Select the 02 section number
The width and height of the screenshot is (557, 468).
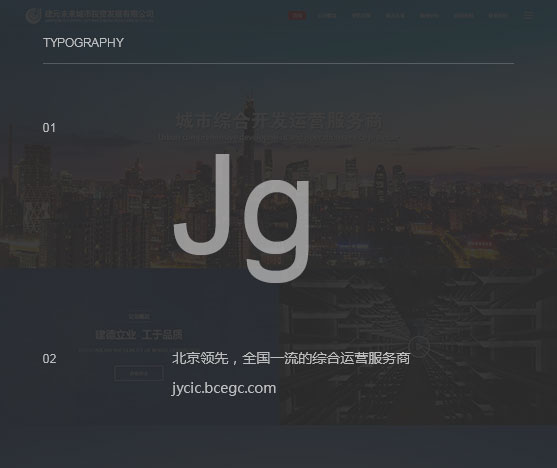click(49, 359)
